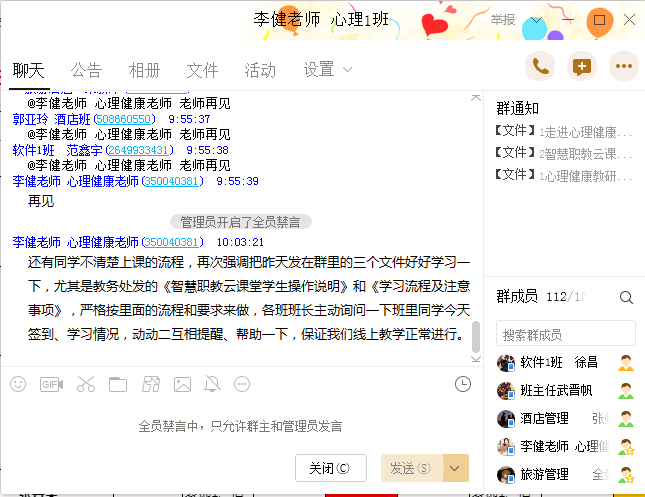Open the three-dots more options button
This screenshot has width=645, height=497.
[x=624, y=66]
